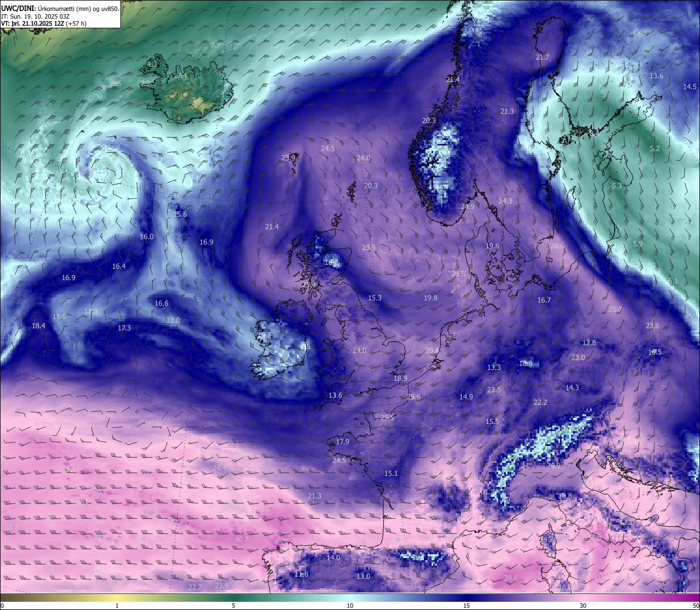Click the 23.5 value on the map
Viewport: 700px width, 610px height.
pos(494,390)
